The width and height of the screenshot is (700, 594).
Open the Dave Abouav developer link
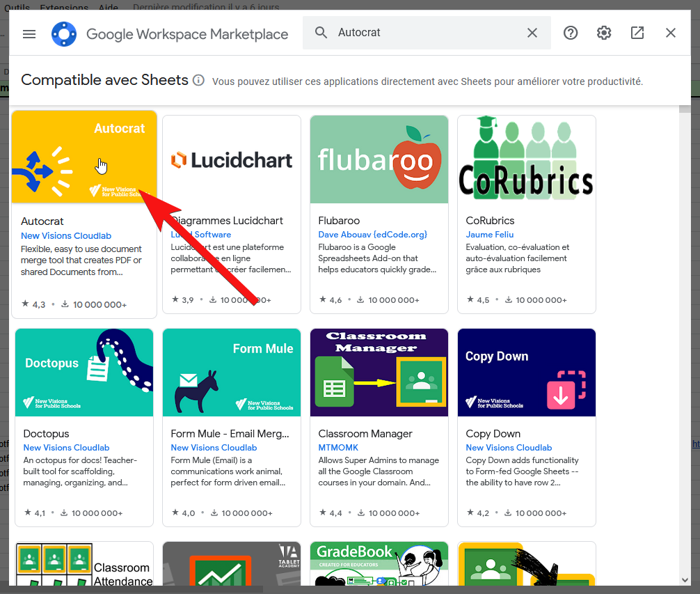(372, 235)
